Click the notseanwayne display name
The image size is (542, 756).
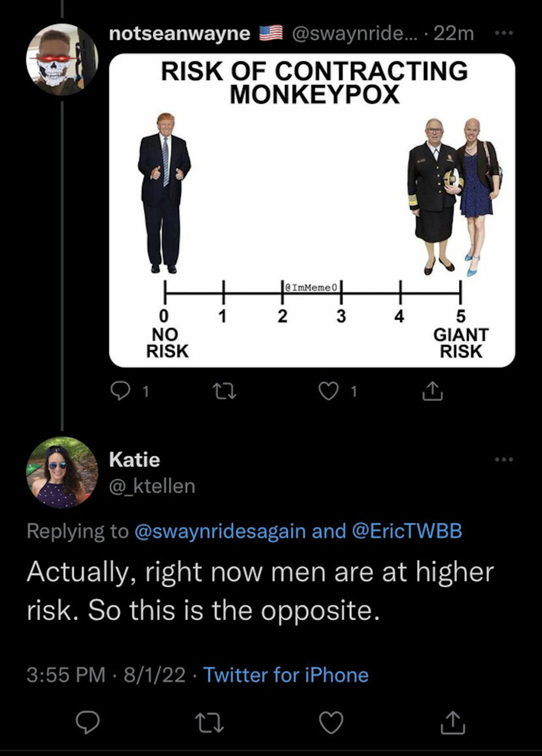click(179, 34)
